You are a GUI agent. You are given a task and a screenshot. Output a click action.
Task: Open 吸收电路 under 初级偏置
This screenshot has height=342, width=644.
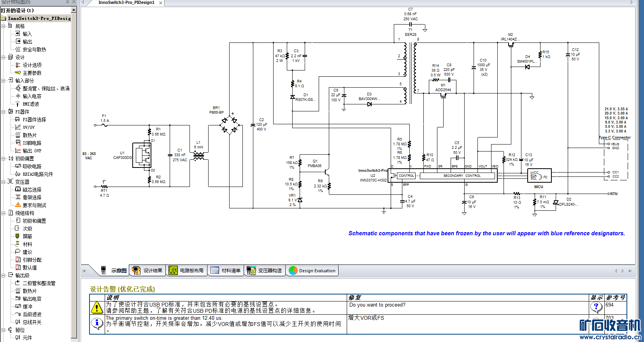pyautogui.click(x=32, y=166)
